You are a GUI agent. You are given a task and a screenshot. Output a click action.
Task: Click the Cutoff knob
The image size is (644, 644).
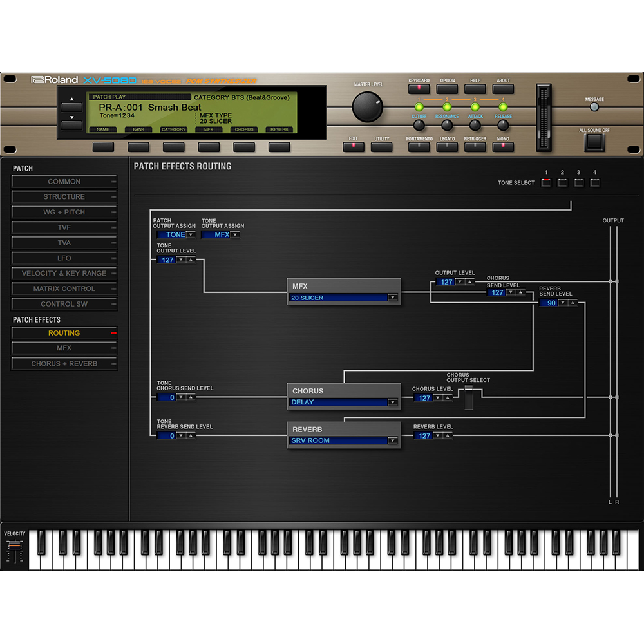point(419,126)
